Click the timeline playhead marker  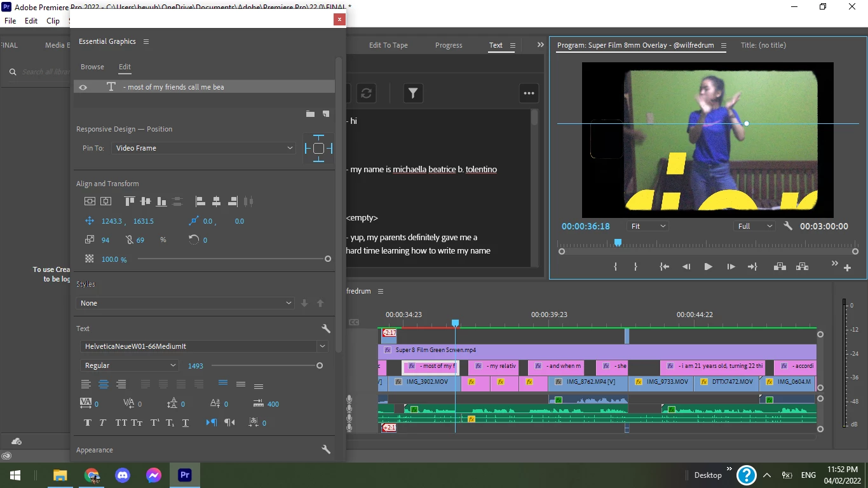point(455,323)
